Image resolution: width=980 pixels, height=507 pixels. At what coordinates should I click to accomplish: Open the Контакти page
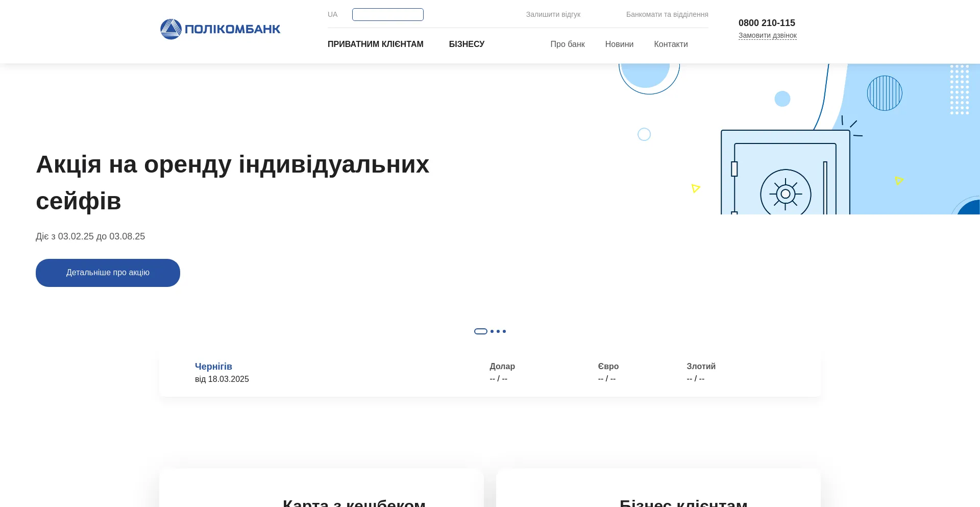tap(671, 44)
